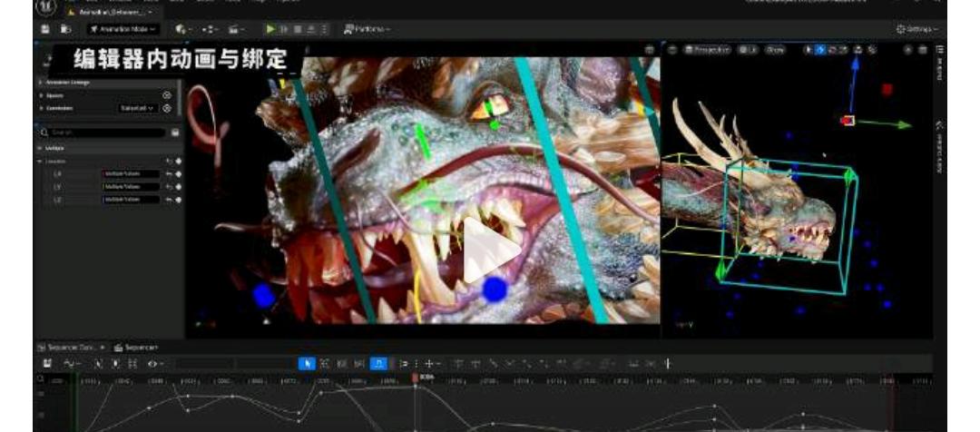The height and width of the screenshot is (432, 980).
Task: Reset the X location value with the arrow
Action: (x=169, y=174)
